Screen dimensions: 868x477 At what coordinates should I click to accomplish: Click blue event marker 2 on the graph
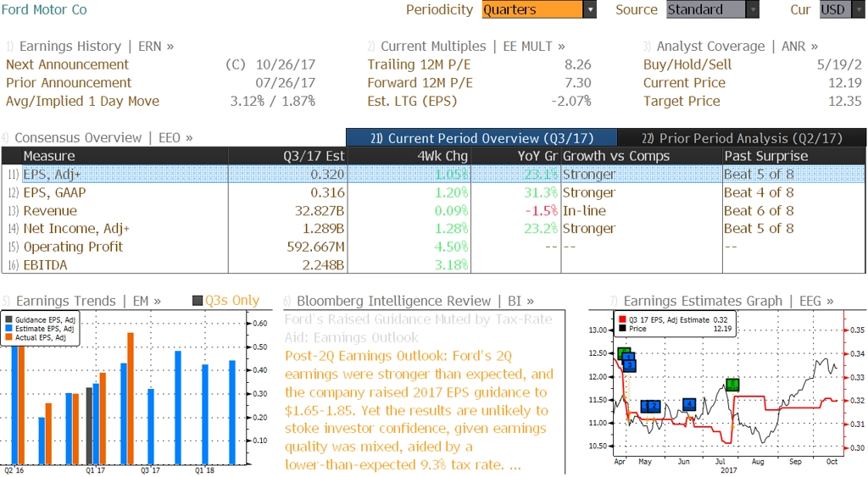click(x=654, y=406)
